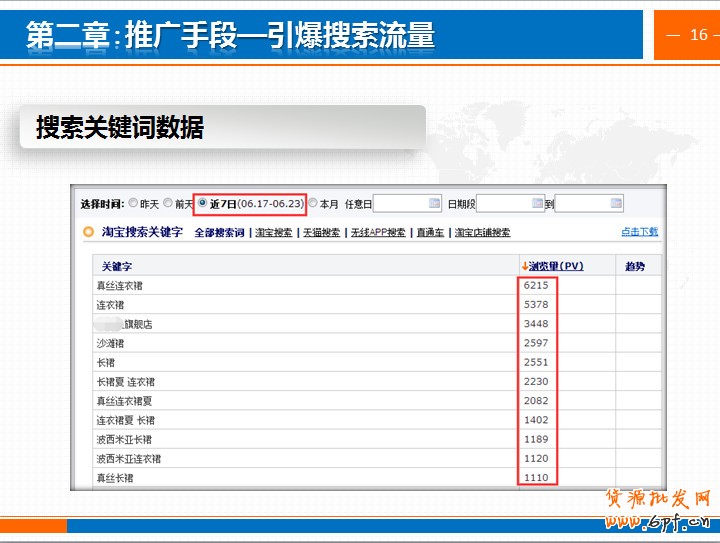
Task: Select the 本月 radio button
Action: [313, 203]
